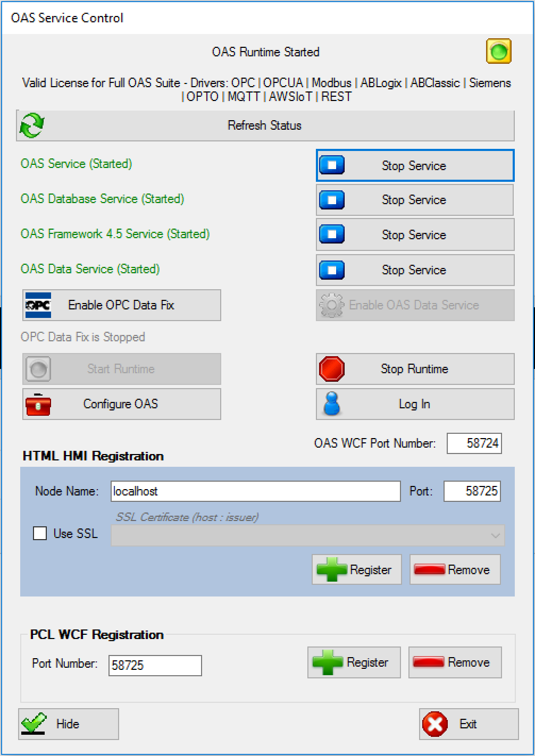
Task: Click the red stop sign Stop Runtime icon
Action: 332,369
